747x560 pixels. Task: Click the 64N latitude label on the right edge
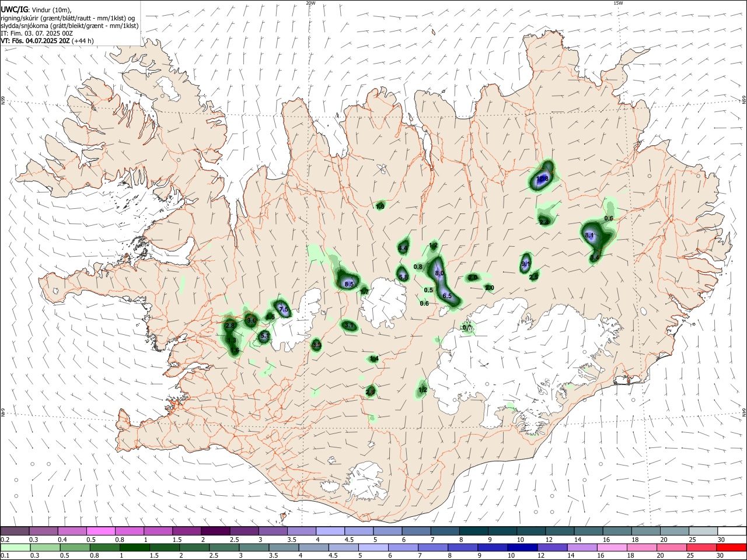pos(744,411)
